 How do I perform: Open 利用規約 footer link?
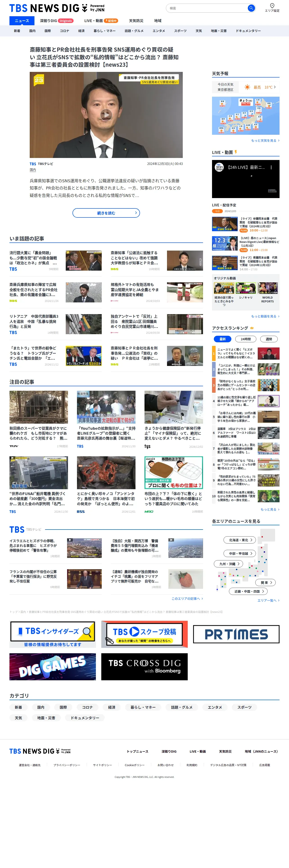[x=192, y=765]
